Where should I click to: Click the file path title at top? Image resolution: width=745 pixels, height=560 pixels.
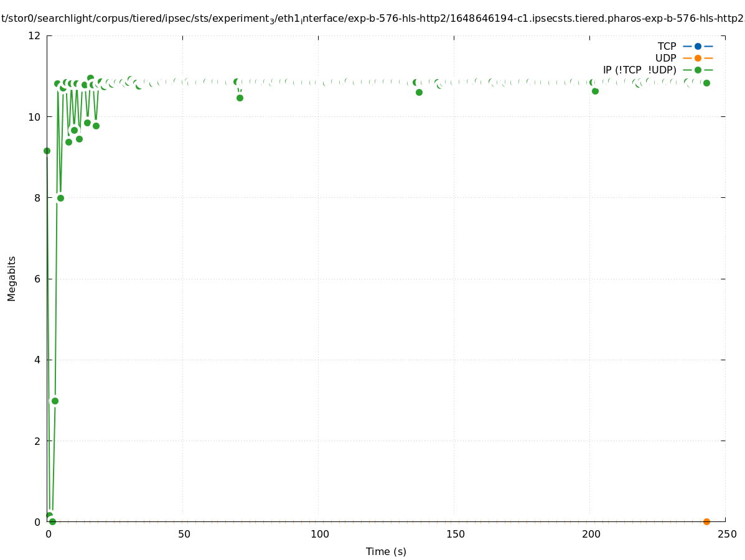pos(372,19)
